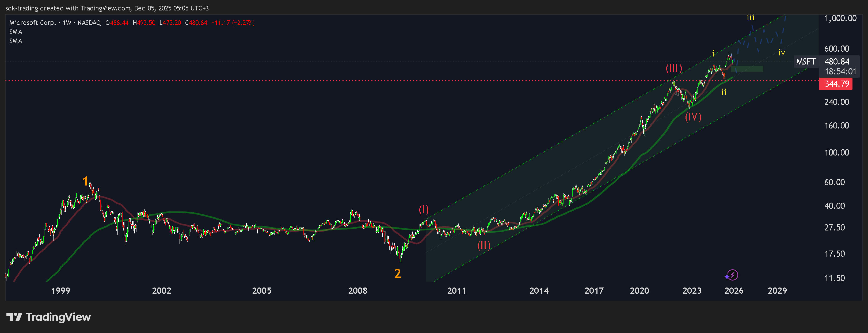
Task: Click the yellow wave label iv
Action: [x=782, y=52]
